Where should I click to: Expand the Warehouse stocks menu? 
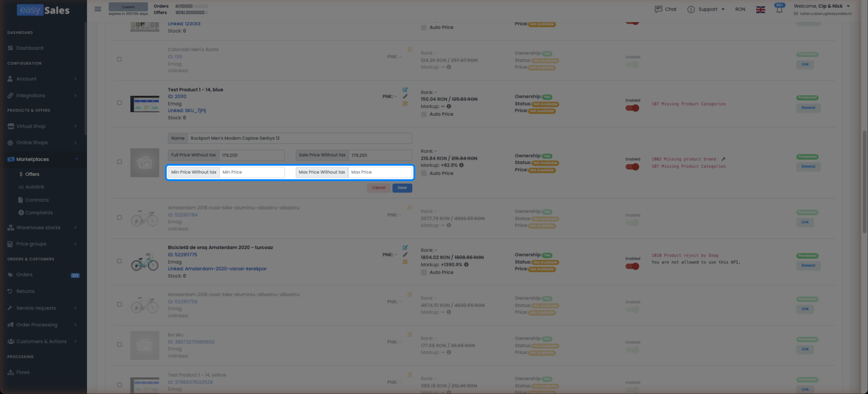tap(43, 228)
